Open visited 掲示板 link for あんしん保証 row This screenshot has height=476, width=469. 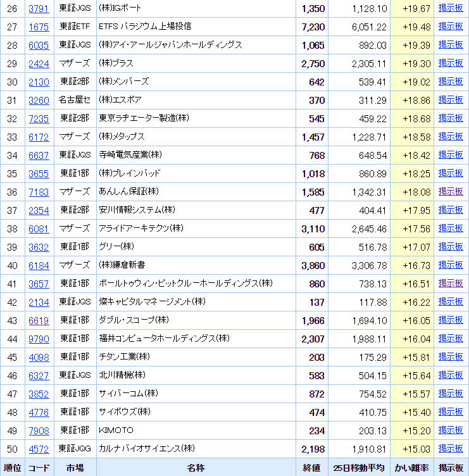coord(451,192)
